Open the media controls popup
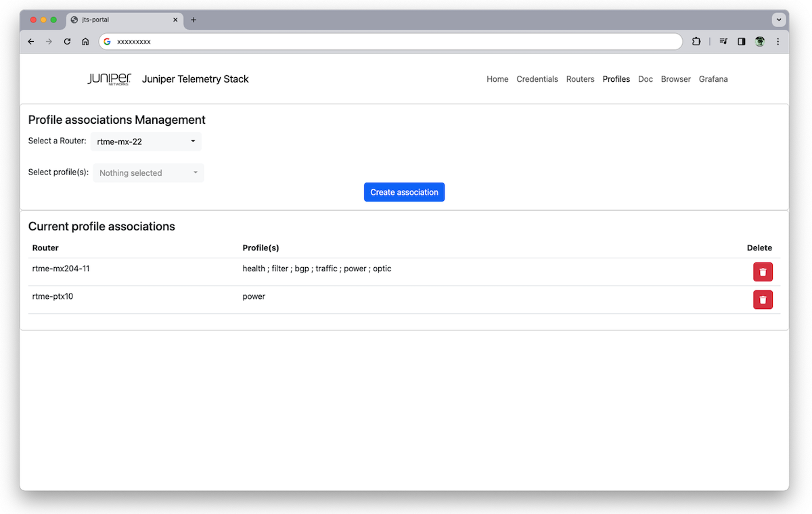Screen dimensions: 812x514 (723, 41)
